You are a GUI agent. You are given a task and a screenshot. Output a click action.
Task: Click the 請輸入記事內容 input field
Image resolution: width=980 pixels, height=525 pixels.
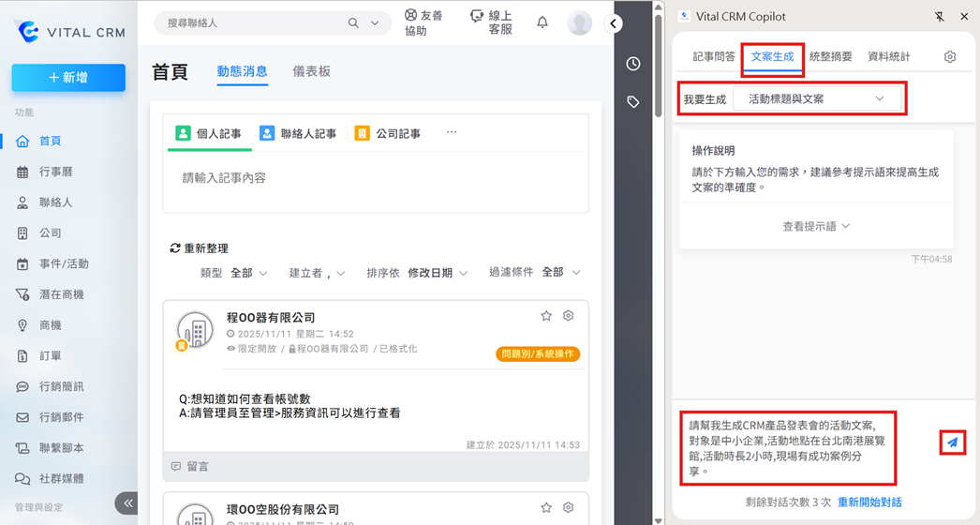(375, 178)
